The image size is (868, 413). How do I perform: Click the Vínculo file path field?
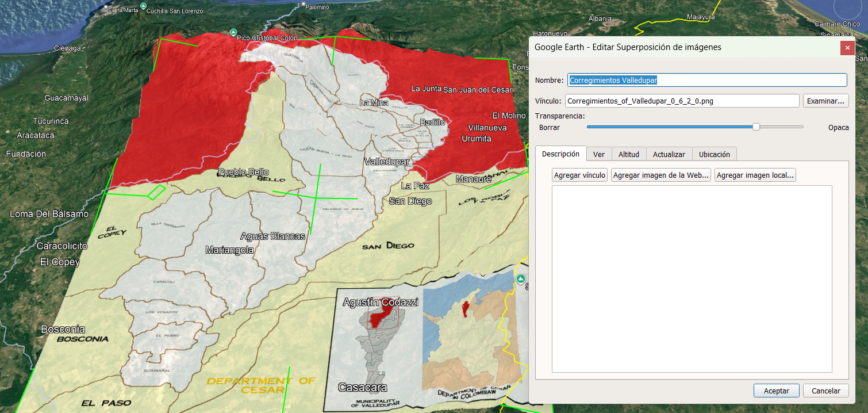click(682, 101)
